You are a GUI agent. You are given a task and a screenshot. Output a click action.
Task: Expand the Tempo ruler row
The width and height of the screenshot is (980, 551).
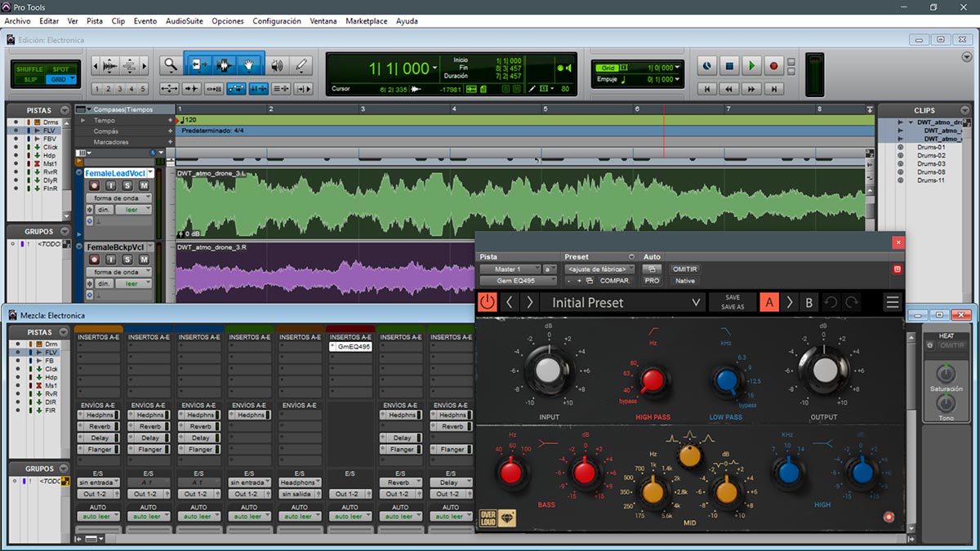[x=82, y=120]
